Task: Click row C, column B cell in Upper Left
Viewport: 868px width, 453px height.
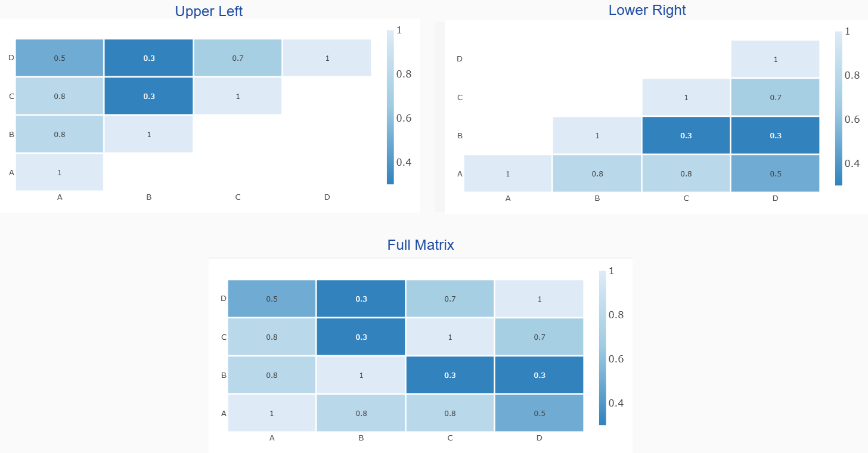Action: (148, 96)
